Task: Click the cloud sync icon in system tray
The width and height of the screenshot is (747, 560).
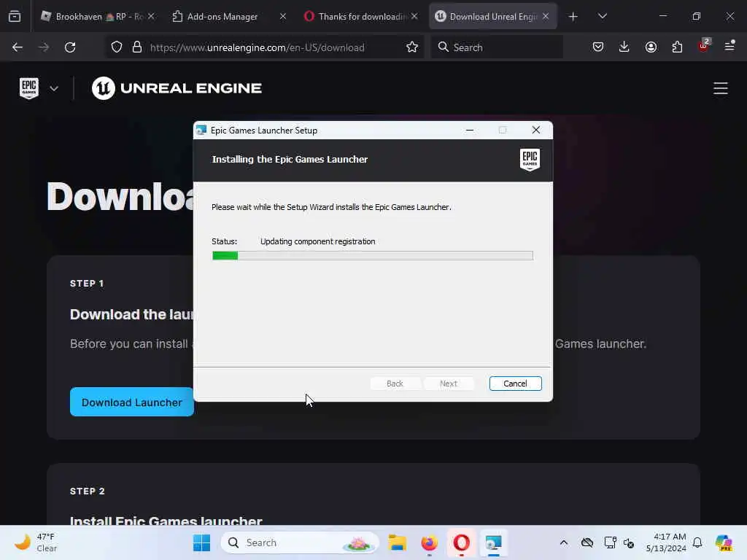Action: click(x=587, y=542)
